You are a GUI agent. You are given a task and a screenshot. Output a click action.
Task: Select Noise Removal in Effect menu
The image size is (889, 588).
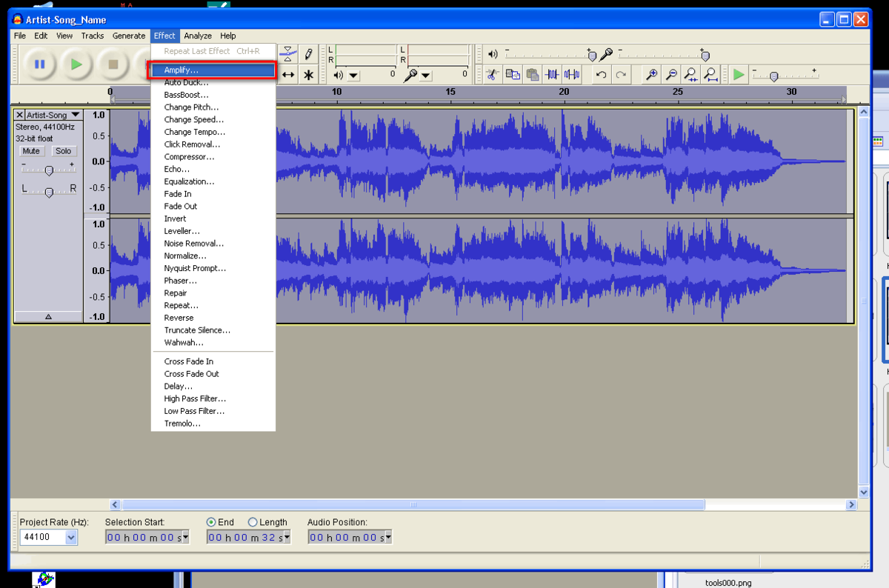click(x=193, y=244)
